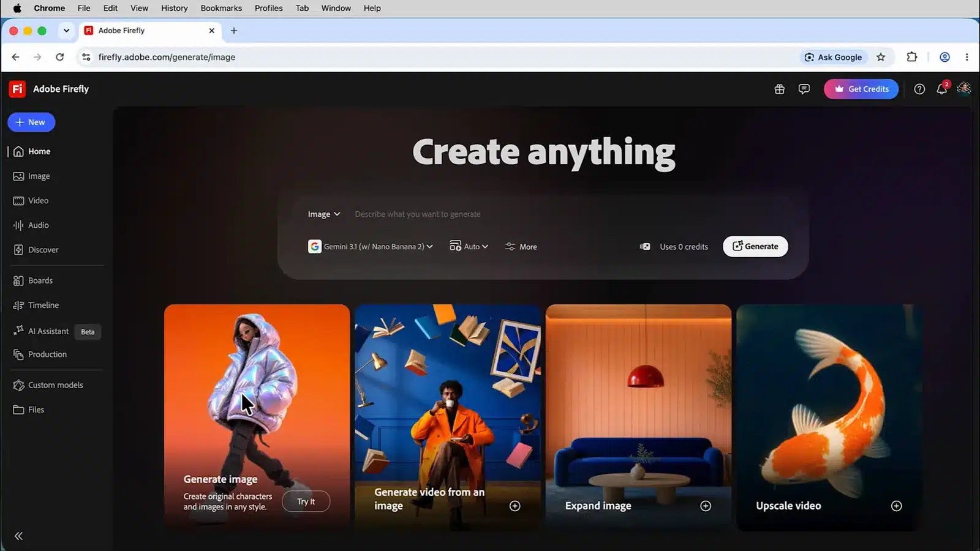Open the Image type dropdown in prompt box
The image size is (980, 551).
[x=324, y=214]
